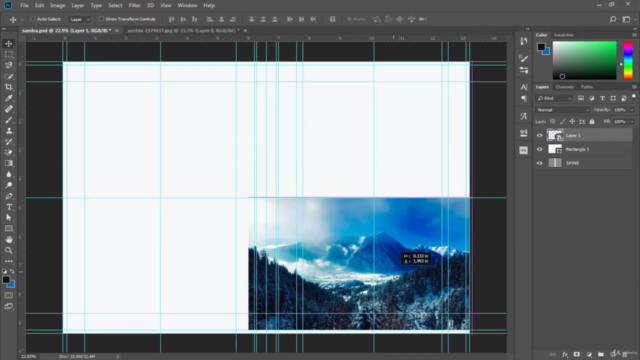This screenshot has height=360, width=640.
Task: Select the Dodge tool
Action: tap(9, 185)
